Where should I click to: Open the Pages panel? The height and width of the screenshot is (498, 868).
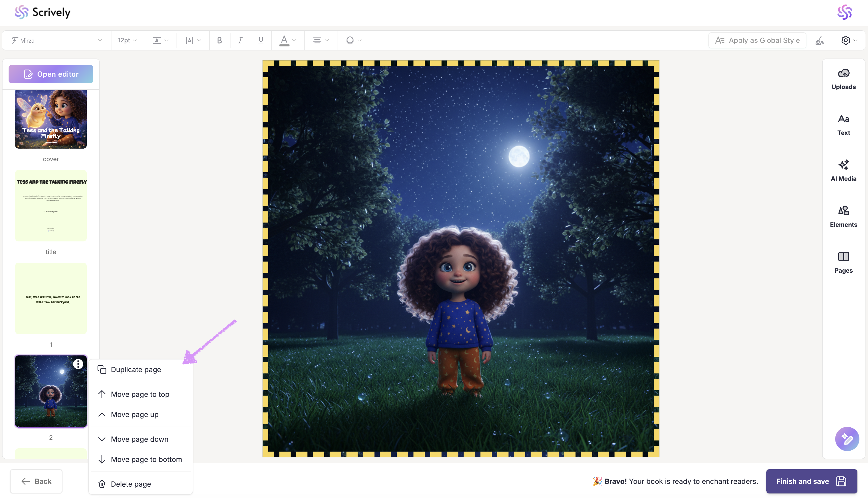[x=843, y=262]
